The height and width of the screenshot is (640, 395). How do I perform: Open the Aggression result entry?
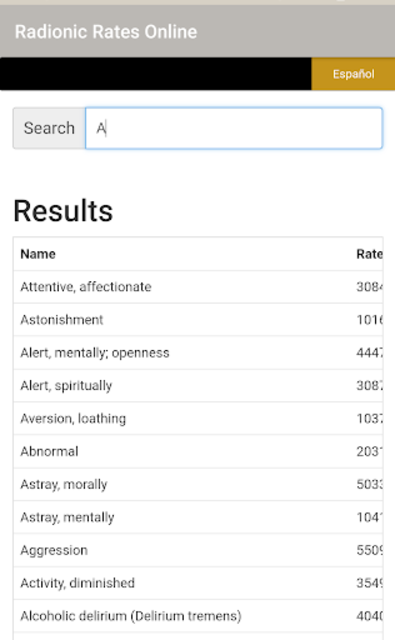[x=198, y=550]
